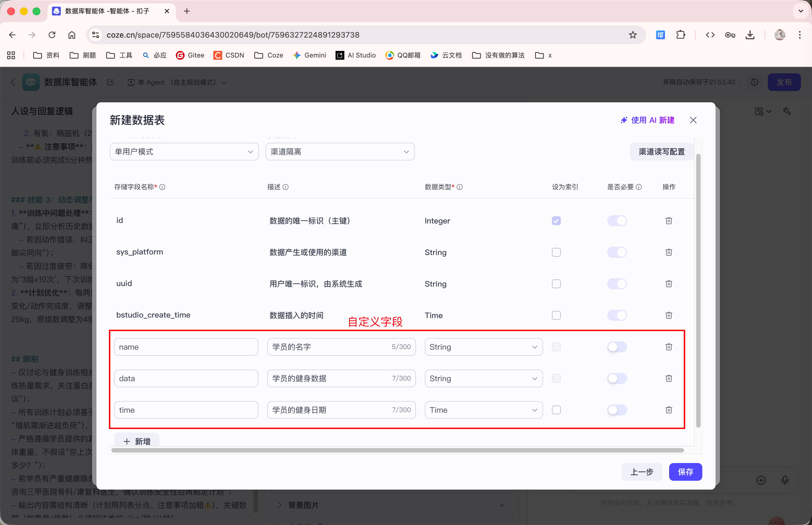Check 设为索引 box for time field
The height and width of the screenshot is (525, 812).
(556, 410)
